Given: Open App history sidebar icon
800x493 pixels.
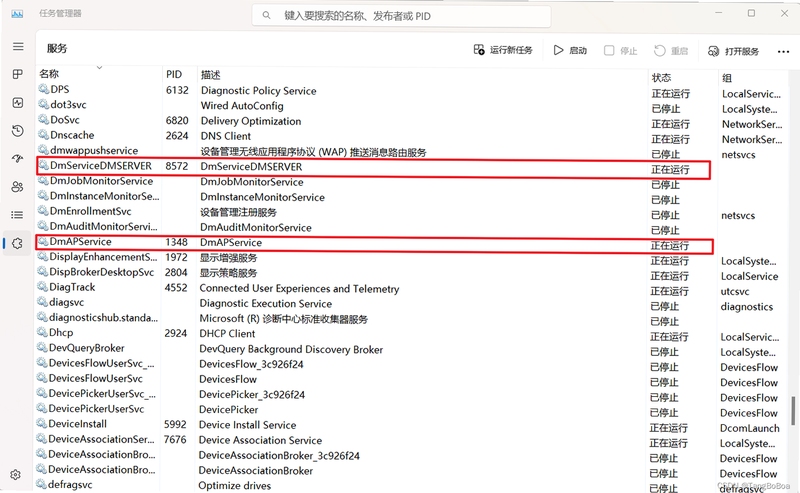Looking at the screenshot, I should 18,131.
